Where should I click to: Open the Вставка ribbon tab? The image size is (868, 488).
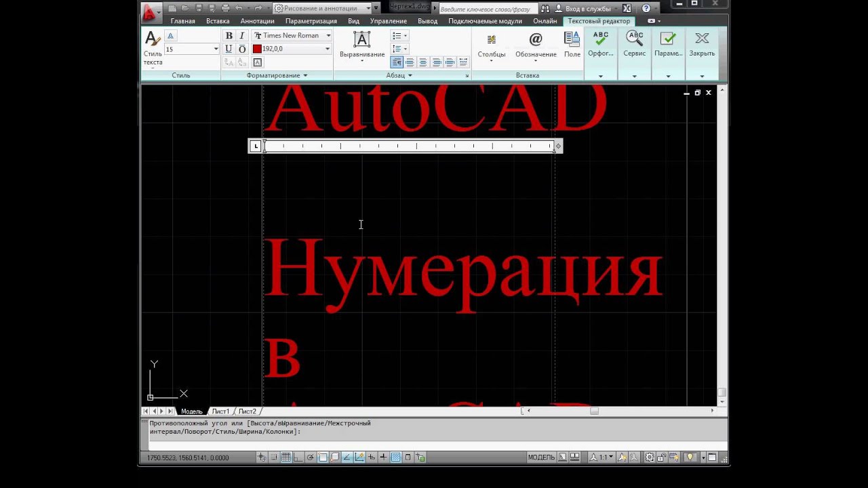click(218, 21)
